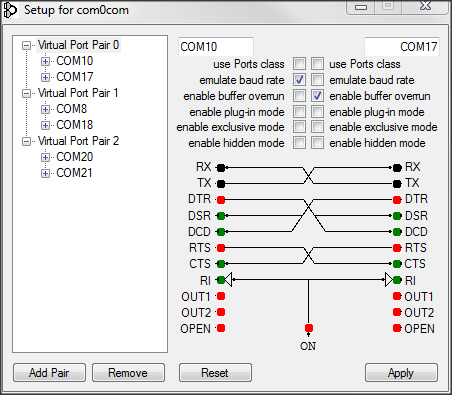Click the left DCD green pin
Image resolution: width=452 pixels, height=395 pixels.
pos(221,232)
